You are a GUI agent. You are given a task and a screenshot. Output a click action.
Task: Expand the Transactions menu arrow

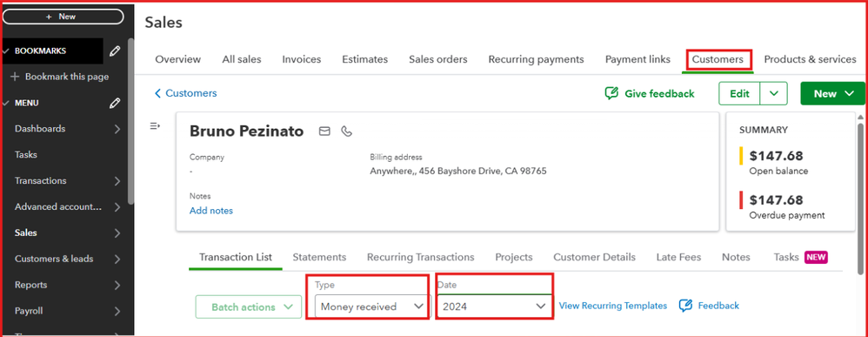[117, 181]
